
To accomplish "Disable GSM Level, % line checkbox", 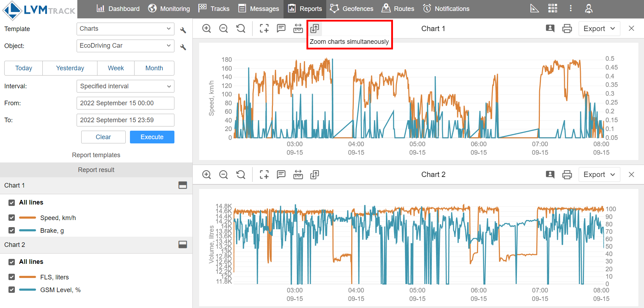I will pyautogui.click(x=12, y=290).
